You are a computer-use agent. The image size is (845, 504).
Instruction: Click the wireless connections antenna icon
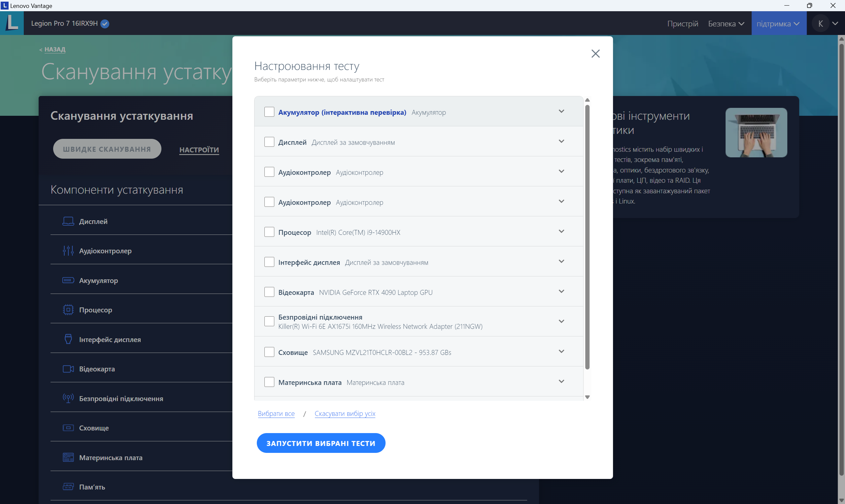pos(68,398)
